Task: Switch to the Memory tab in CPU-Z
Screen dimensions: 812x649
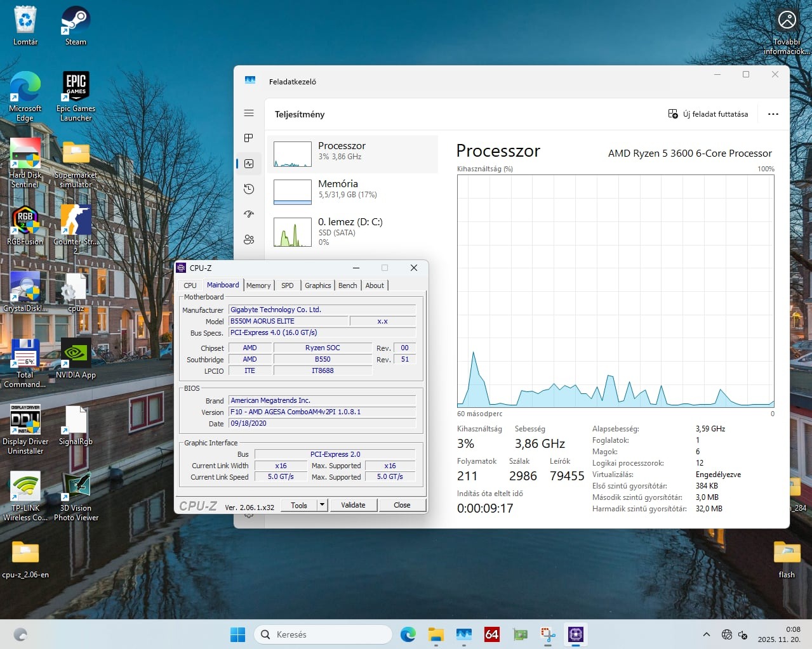Action: click(258, 285)
